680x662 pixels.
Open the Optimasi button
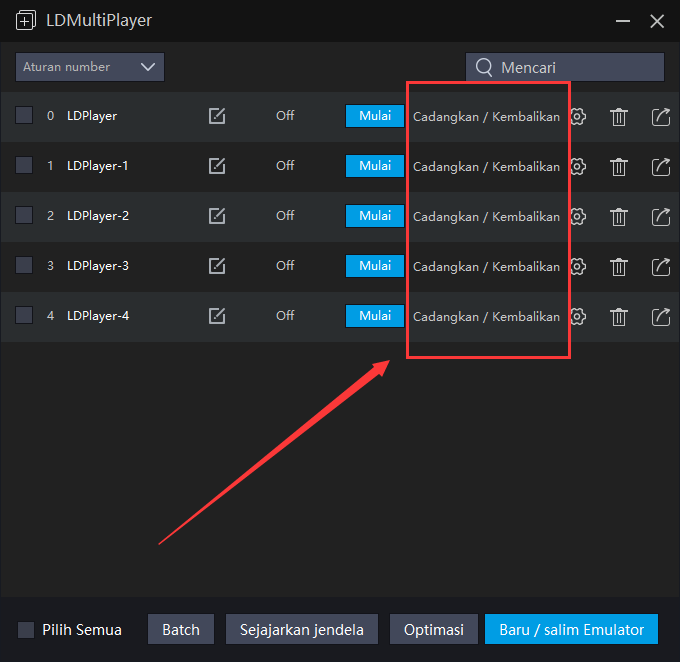434,629
